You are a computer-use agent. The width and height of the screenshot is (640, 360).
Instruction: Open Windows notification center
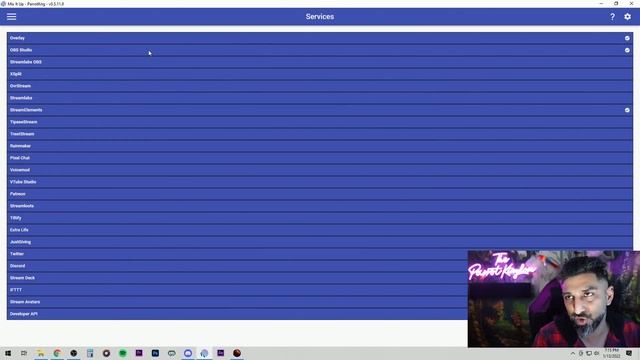click(x=629, y=353)
